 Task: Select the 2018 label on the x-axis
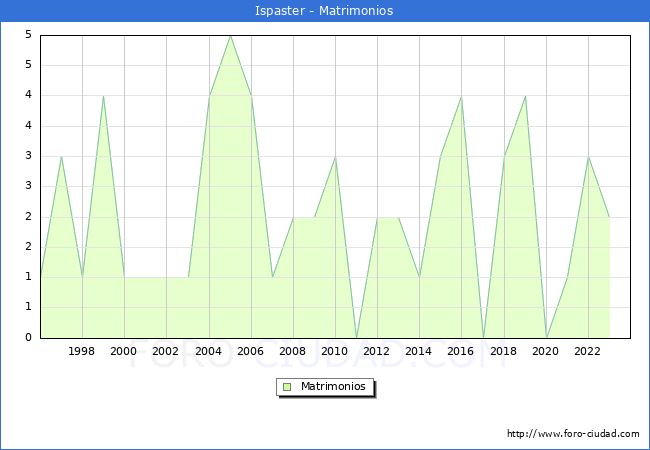click(504, 351)
